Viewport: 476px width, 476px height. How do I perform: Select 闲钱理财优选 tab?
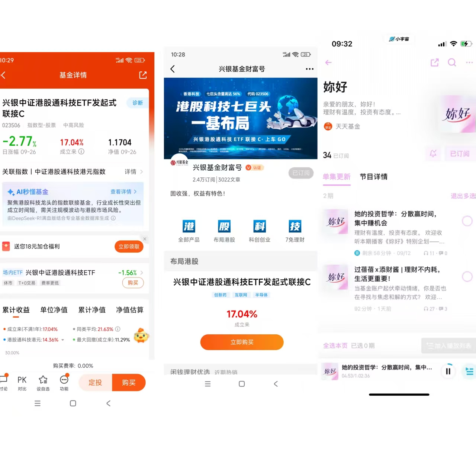click(x=190, y=372)
